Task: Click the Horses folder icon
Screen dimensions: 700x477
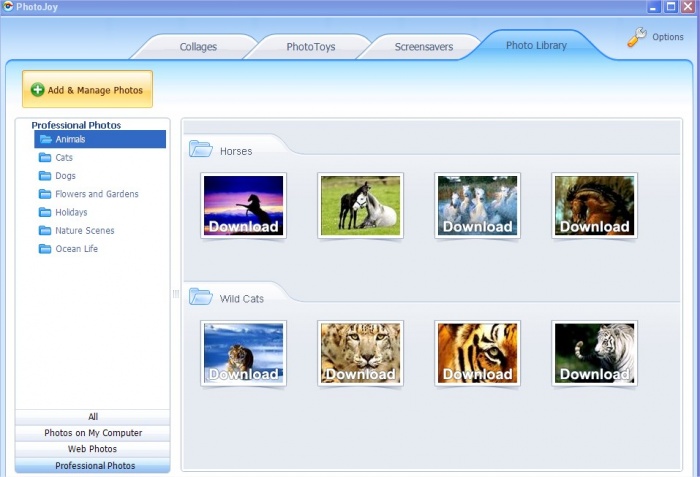Action: 200,149
